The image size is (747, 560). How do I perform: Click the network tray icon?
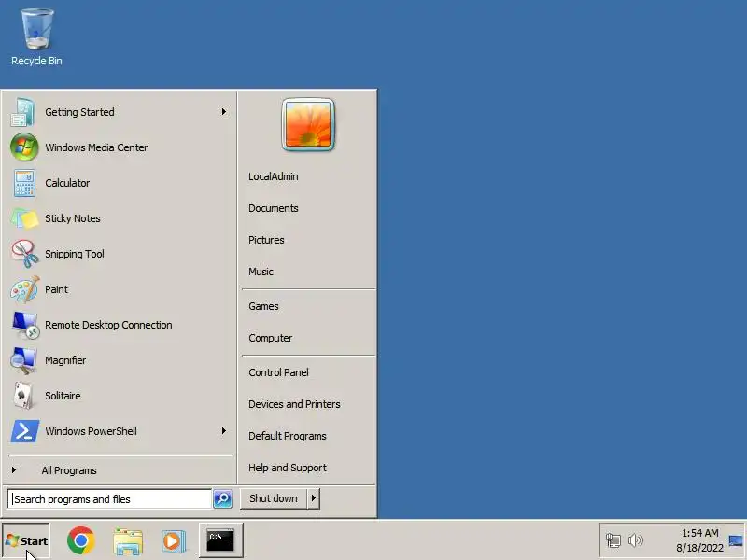[x=613, y=540]
